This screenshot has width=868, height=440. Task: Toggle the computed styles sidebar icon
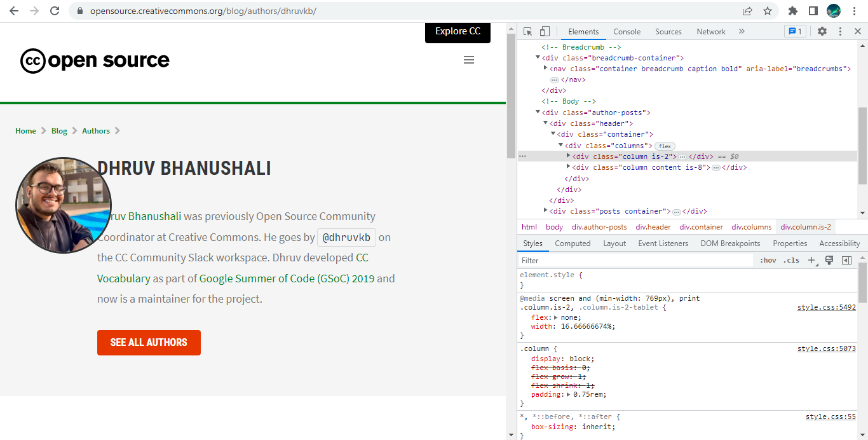846,260
